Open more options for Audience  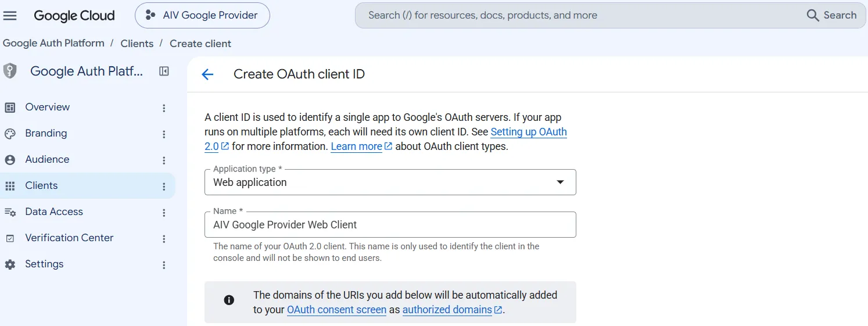pos(164,160)
